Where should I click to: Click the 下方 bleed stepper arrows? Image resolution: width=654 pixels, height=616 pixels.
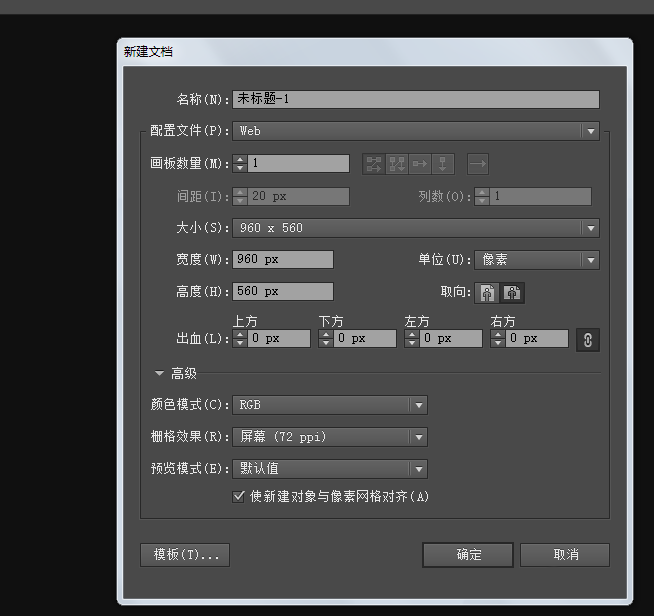(x=326, y=338)
